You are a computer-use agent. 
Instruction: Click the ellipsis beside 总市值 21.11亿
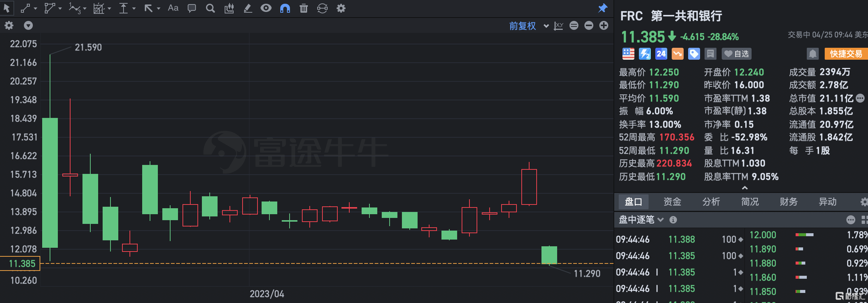(x=860, y=98)
